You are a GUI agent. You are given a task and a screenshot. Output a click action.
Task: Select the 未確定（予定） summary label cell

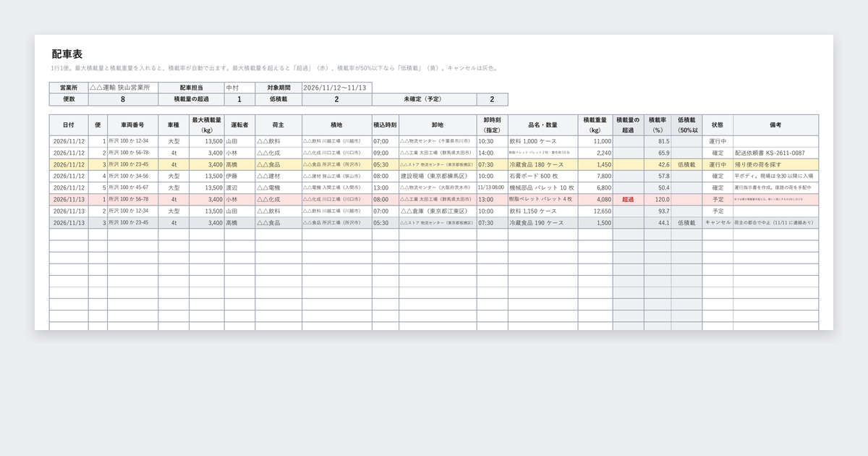425,99
